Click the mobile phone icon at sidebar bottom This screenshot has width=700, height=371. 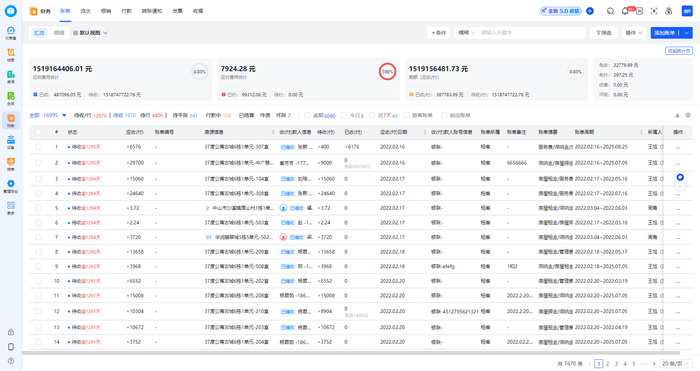[11, 346]
